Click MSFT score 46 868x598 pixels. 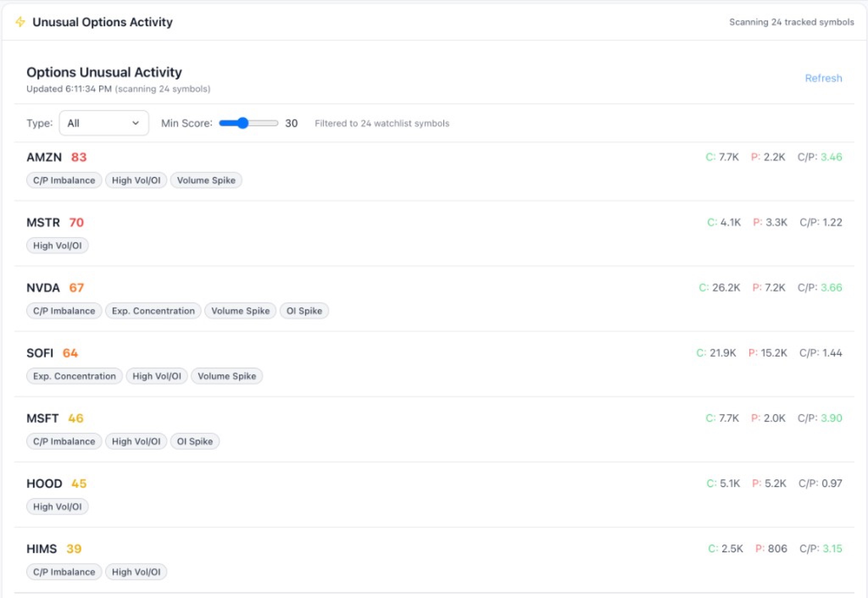76,418
